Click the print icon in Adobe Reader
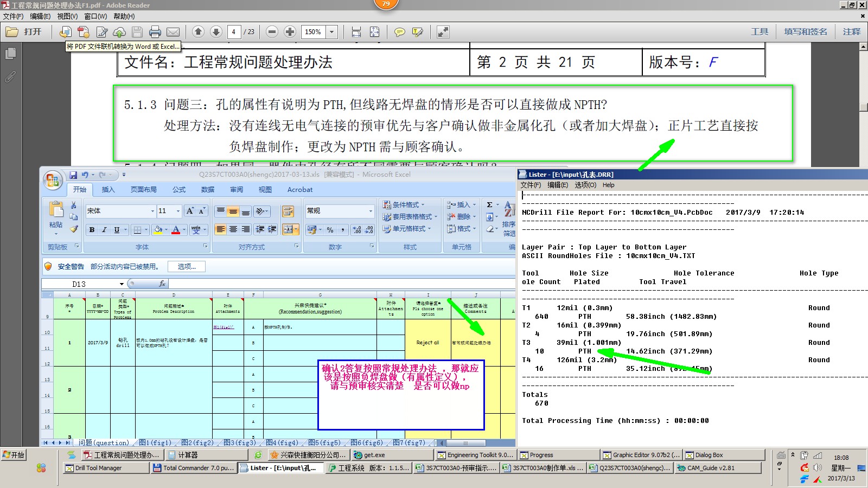 (x=155, y=32)
